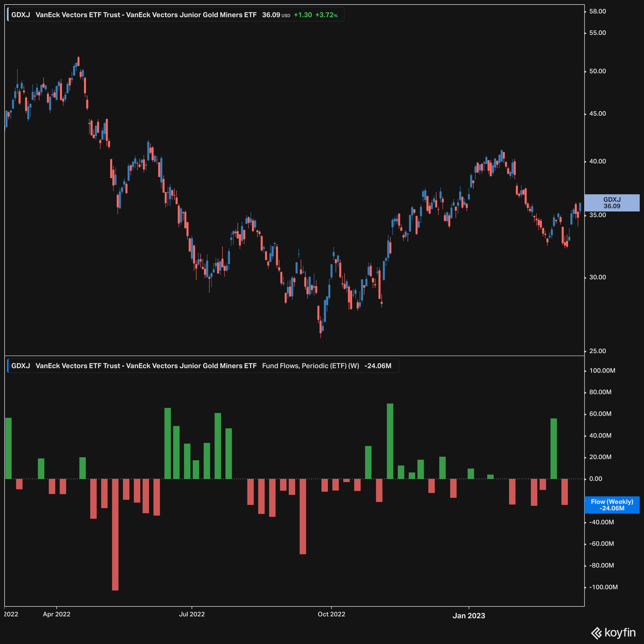Click the 30.00 price axis label
Screen dimensions: 644x644
(597, 277)
